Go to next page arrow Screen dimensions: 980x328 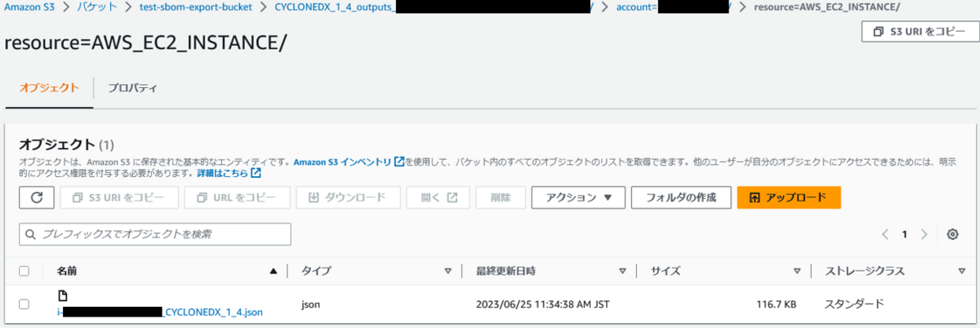click(924, 234)
